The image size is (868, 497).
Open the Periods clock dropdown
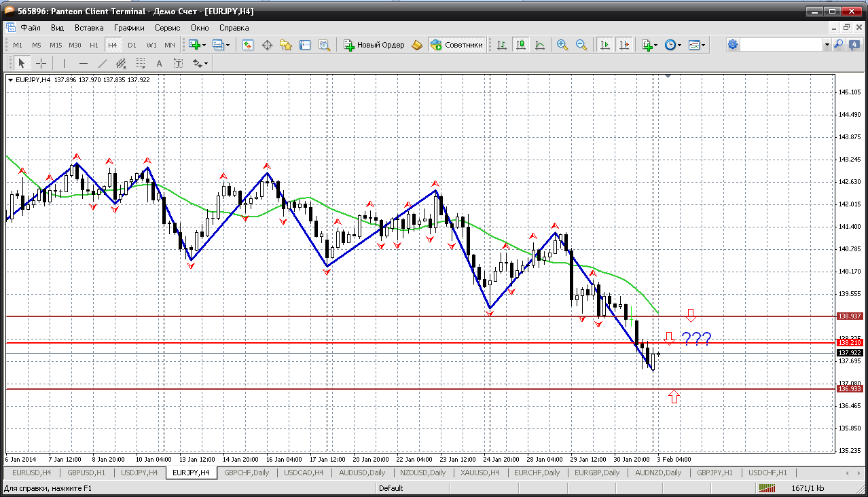672,45
